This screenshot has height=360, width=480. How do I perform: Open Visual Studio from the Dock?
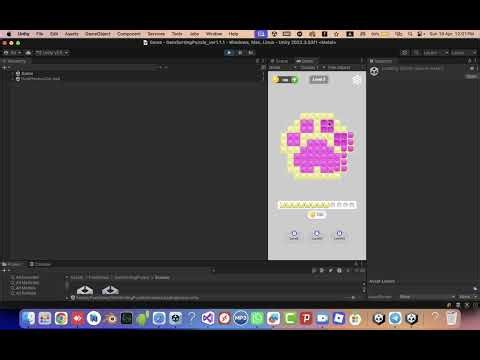pyautogui.click(x=208, y=318)
